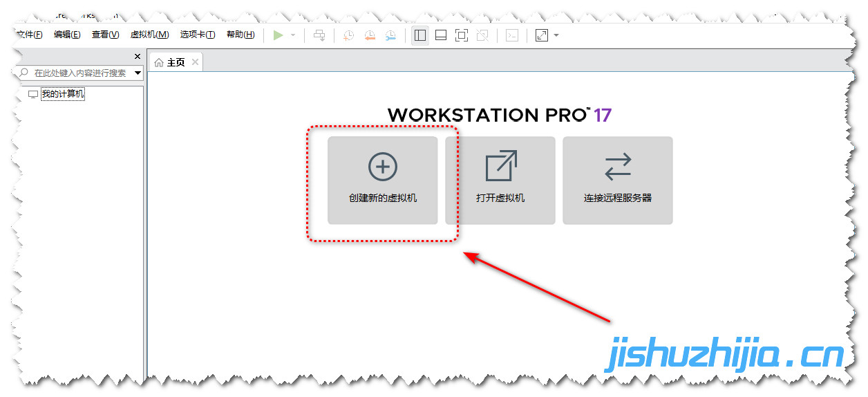This screenshot has width=868, height=397.
Task: Click the 打开虚拟机 button
Action: point(500,181)
